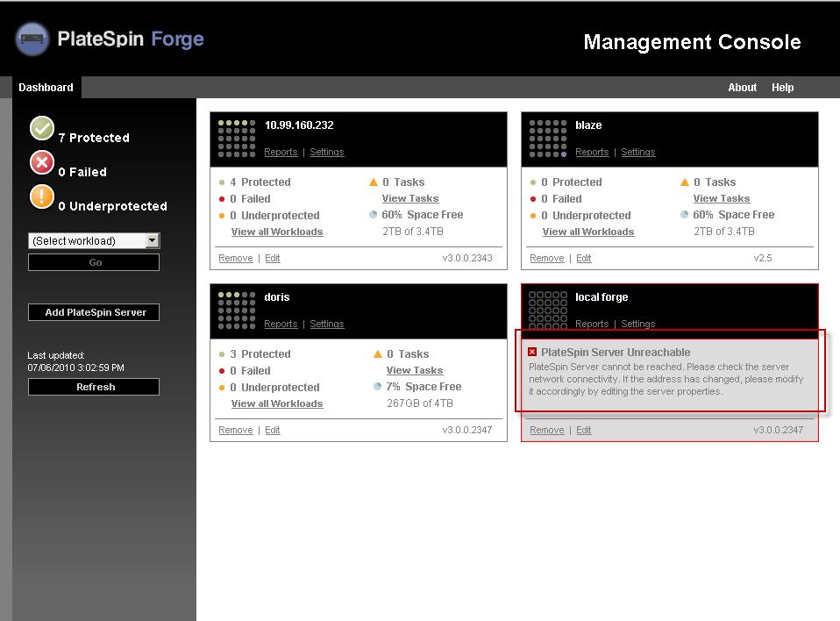Viewport: 840px width, 621px height.
Task: Edit the blaze server
Action: [583, 258]
